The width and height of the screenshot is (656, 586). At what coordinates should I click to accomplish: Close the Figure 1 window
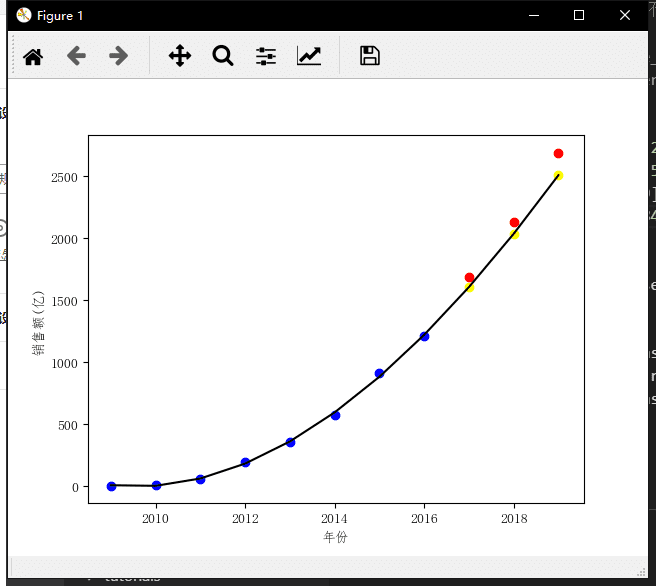[x=625, y=15]
